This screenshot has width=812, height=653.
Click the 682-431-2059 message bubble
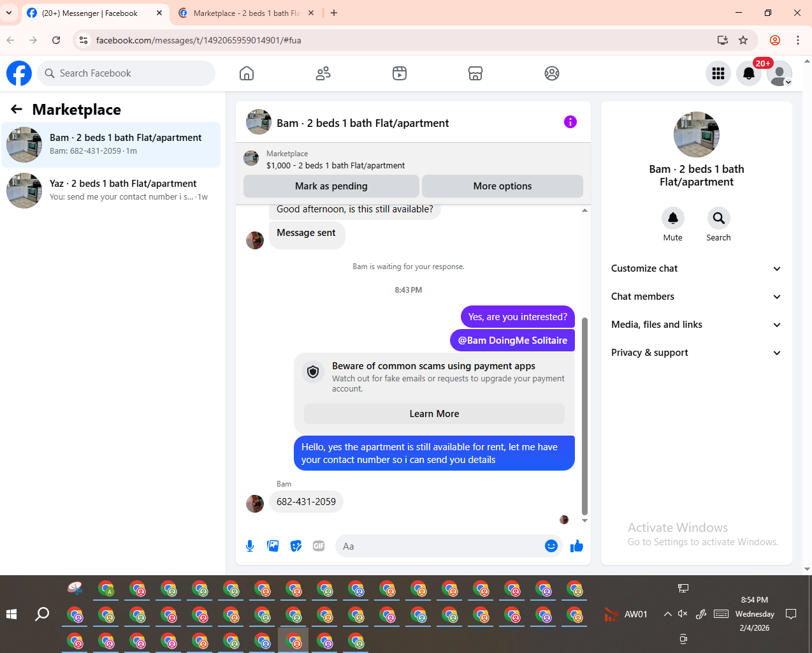coord(306,502)
